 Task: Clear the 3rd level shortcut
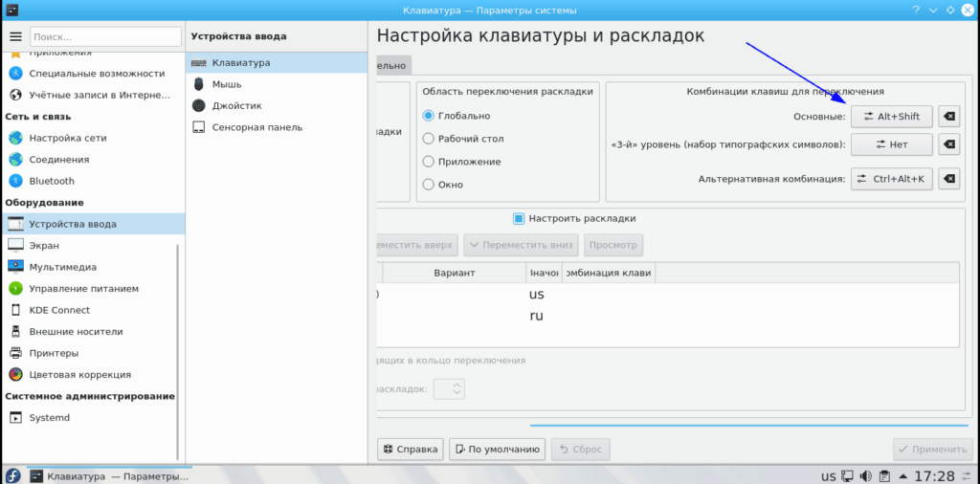tap(948, 145)
